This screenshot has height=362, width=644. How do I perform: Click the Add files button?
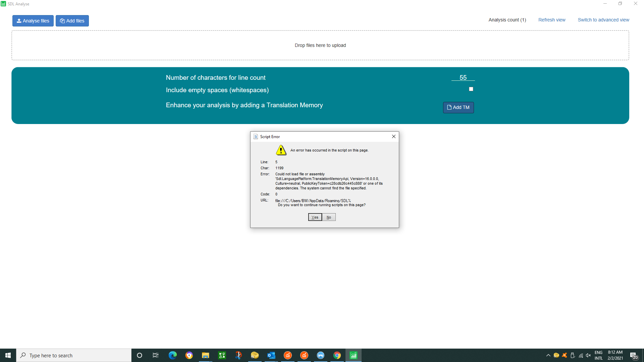tap(72, 21)
